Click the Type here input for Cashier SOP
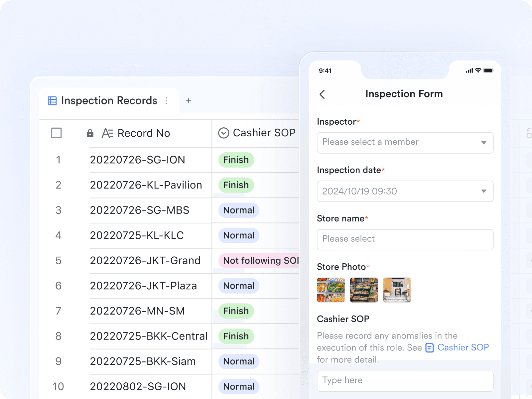This screenshot has height=399, width=532. (405, 381)
